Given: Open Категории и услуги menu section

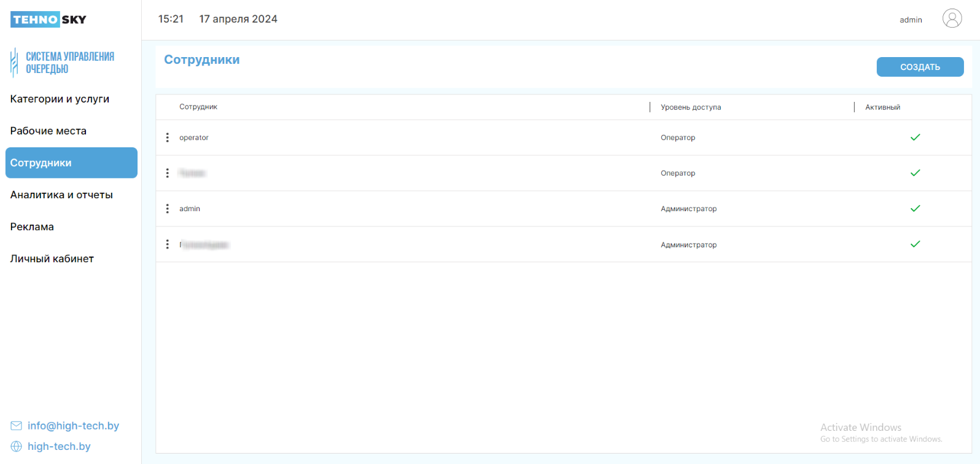Looking at the screenshot, I should [x=60, y=99].
